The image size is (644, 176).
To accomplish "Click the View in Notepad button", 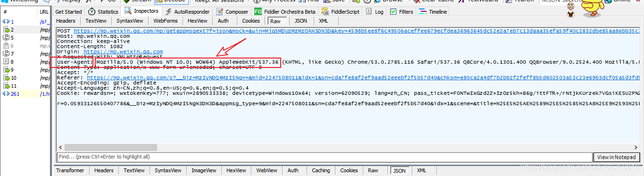I will [617, 157].
